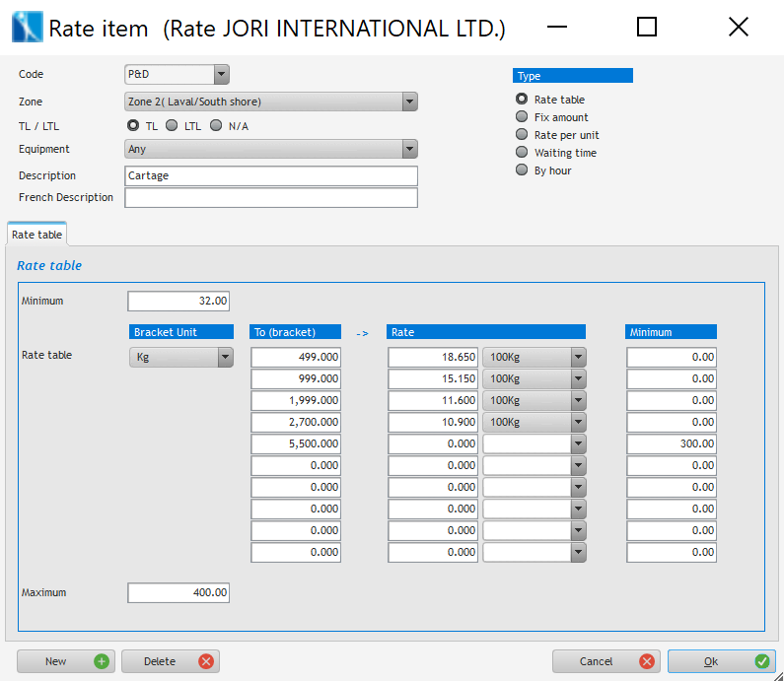This screenshot has width=784, height=681.
Task: Select the Rate table type radio button
Action: pos(522,99)
